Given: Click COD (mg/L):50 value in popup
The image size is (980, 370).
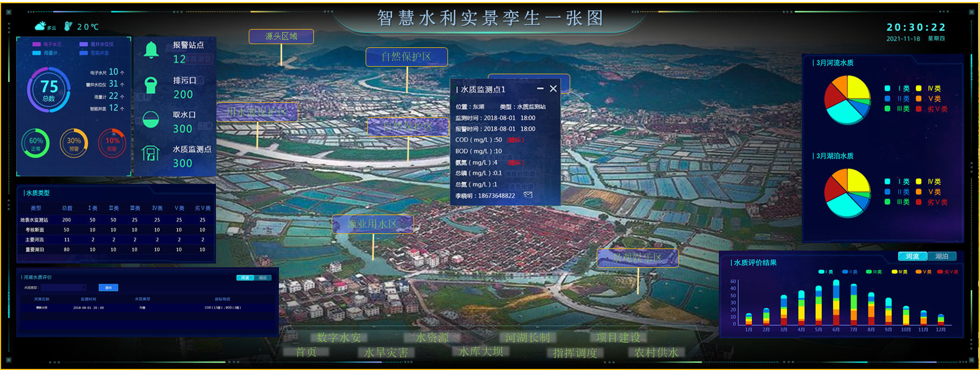Looking at the screenshot, I should [x=479, y=140].
